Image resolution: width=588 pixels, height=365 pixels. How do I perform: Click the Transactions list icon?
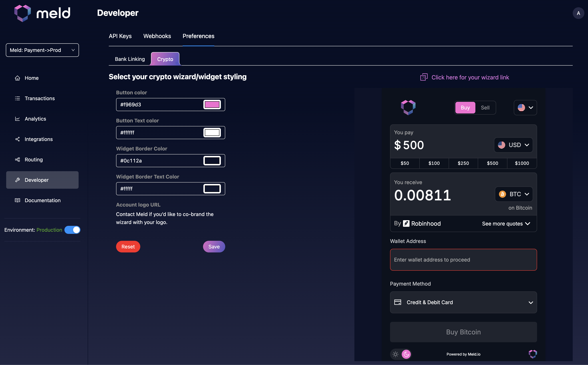(17, 99)
